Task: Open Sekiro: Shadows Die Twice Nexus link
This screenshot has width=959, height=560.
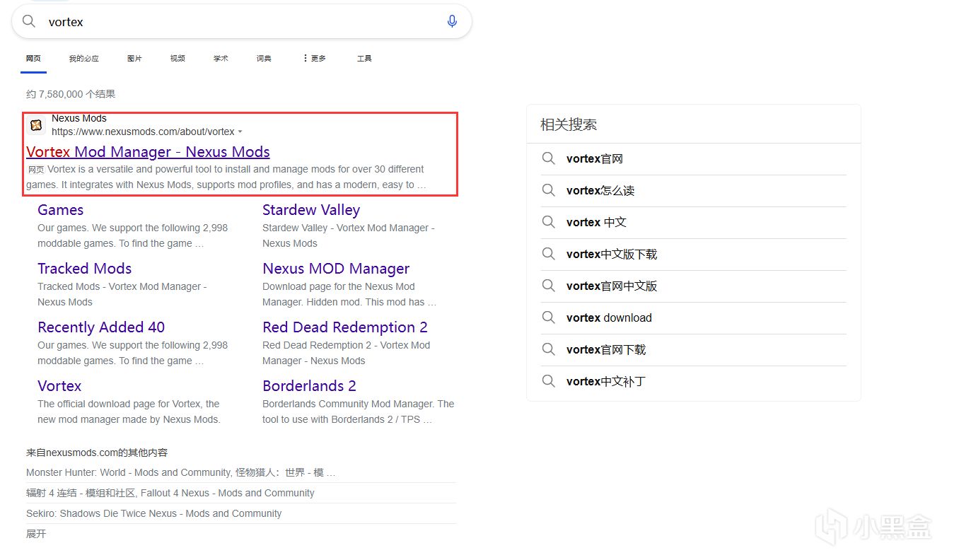Action: point(153,513)
